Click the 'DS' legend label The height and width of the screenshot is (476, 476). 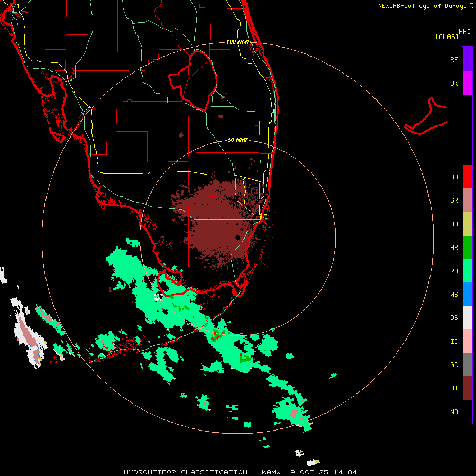point(454,318)
